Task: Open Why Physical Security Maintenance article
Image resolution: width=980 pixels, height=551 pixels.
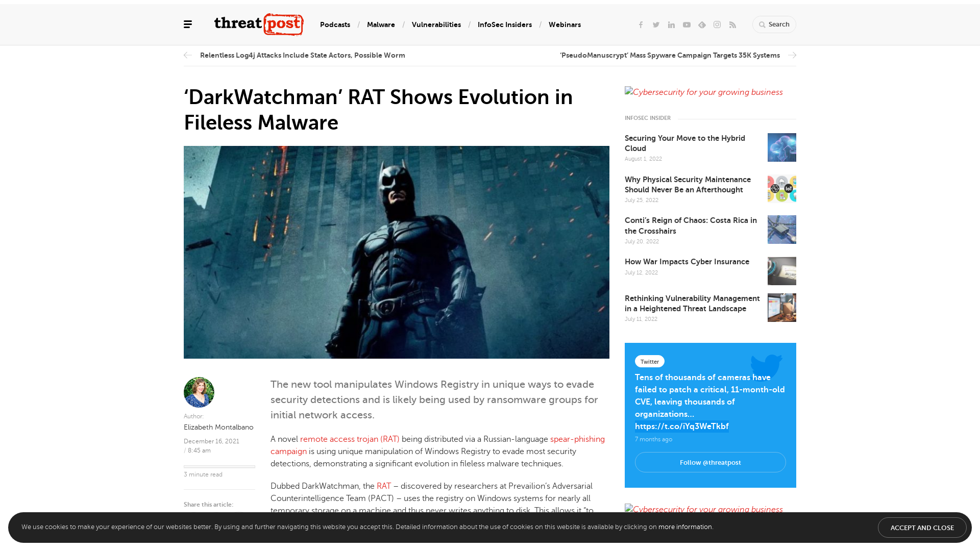Action: pyautogui.click(x=688, y=185)
